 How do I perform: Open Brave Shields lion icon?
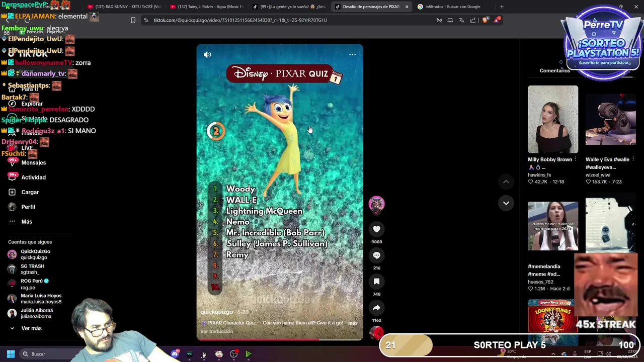click(x=485, y=20)
